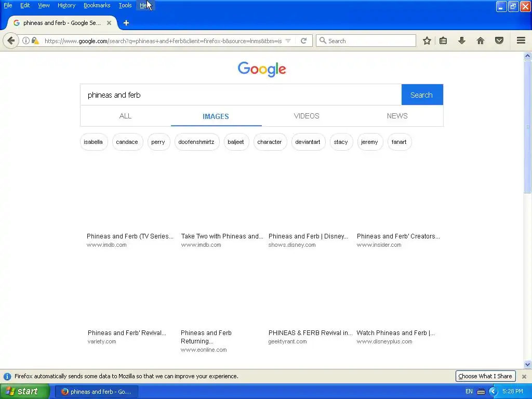The height and width of the screenshot is (399, 532).
Task: Click the page scrollbar up arrow
Action: (527, 56)
